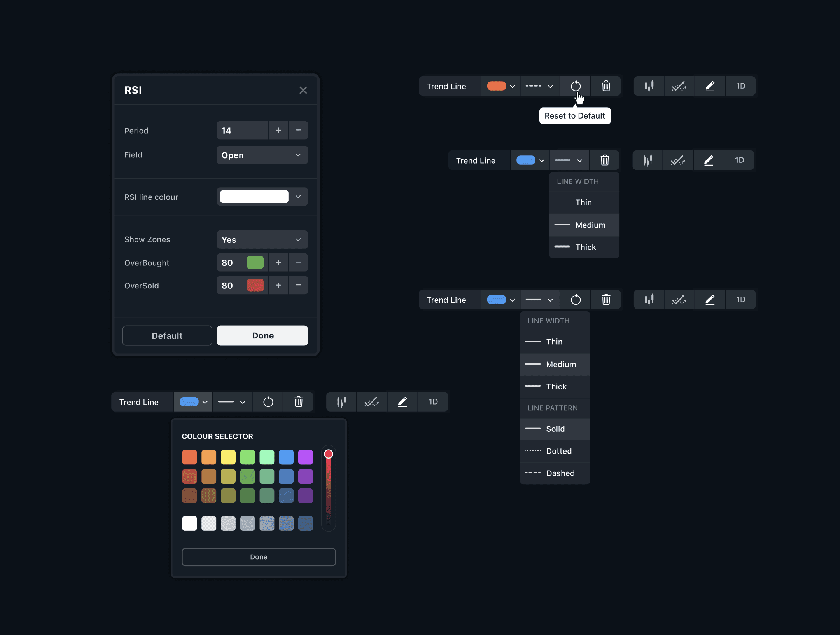Close the RSI dialog with X
Viewport: 840px width, 635px height.
coord(303,91)
